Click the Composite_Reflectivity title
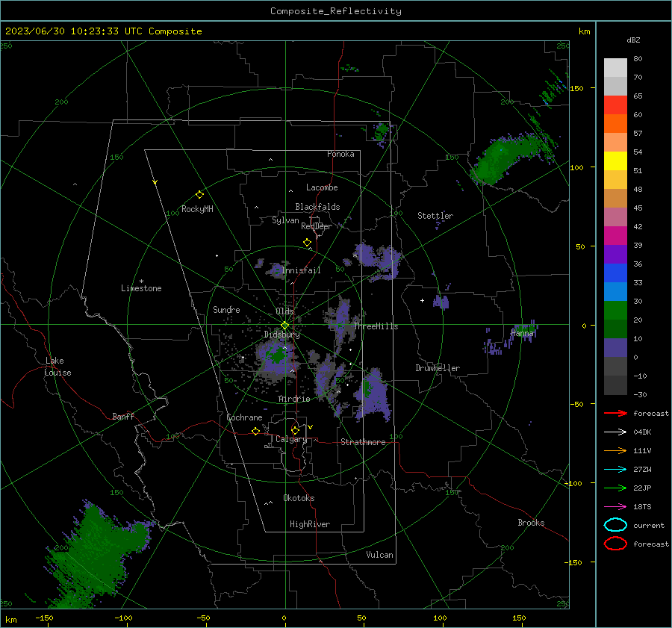The image size is (672, 628). [336, 11]
